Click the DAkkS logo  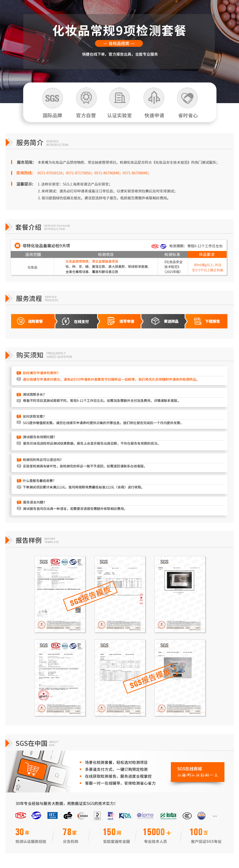coord(83,816)
